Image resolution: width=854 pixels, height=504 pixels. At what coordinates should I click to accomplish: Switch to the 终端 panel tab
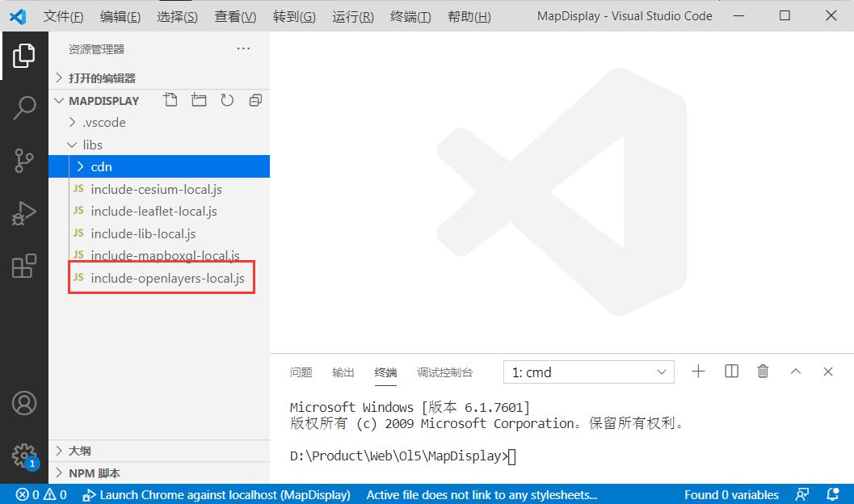point(385,372)
